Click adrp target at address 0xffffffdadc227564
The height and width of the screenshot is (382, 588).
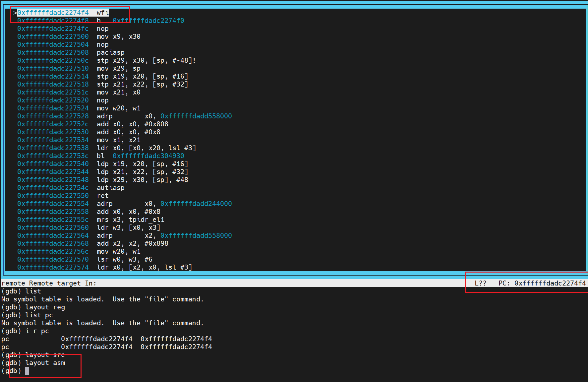(196, 235)
